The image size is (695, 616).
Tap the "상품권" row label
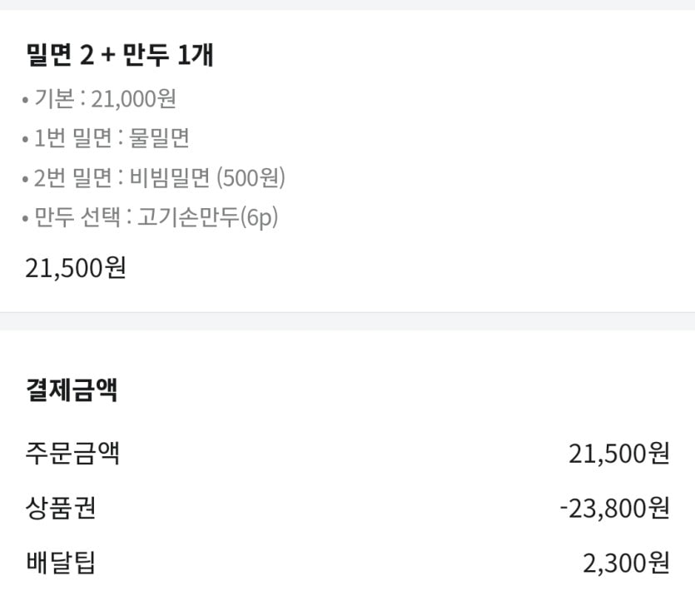coord(61,508)
